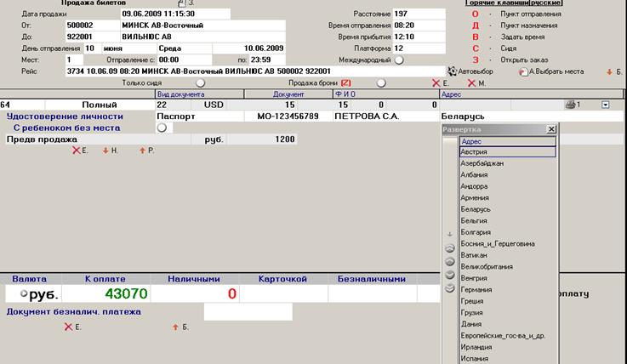
Task: Toggle the Международный radio button
Action: coord(399,60)
